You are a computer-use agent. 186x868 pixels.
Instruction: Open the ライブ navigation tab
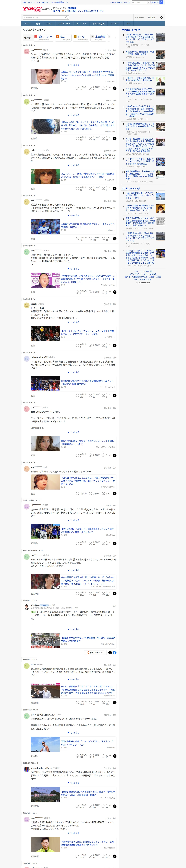[49, 24]
